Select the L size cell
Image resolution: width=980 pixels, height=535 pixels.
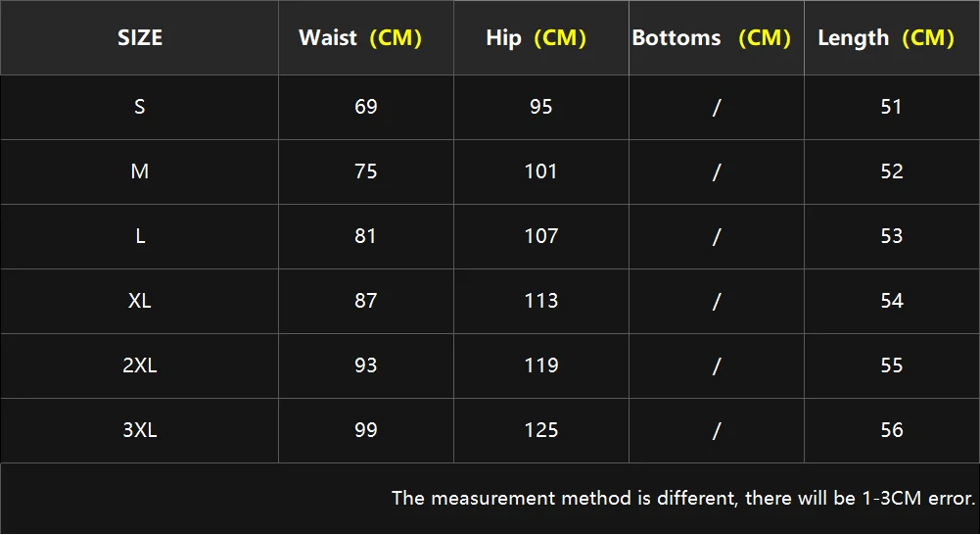(140, 236)
